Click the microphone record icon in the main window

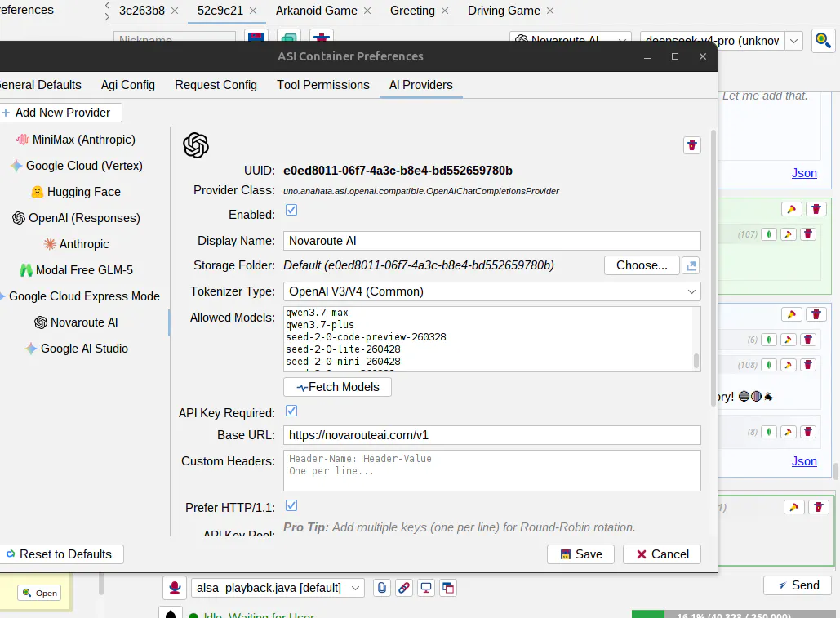175,588
